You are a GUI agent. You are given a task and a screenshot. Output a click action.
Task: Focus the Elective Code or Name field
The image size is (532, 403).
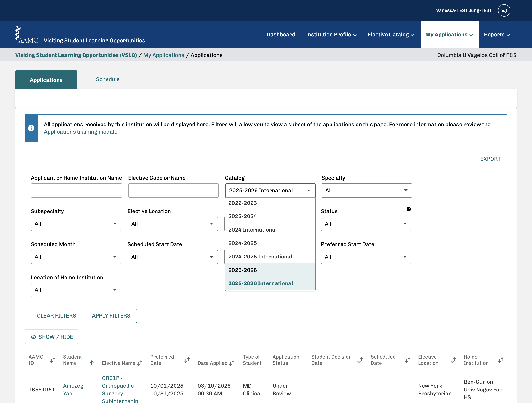[173, 191]
